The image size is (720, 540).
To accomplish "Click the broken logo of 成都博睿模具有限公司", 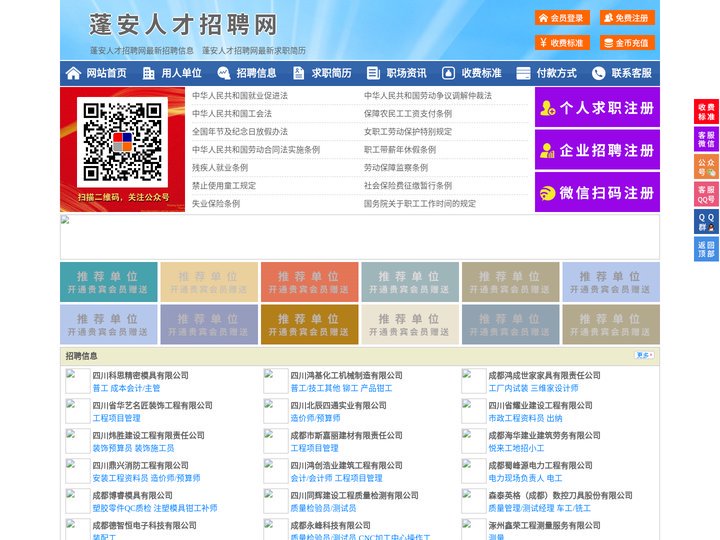I will (x=77, y=501).
